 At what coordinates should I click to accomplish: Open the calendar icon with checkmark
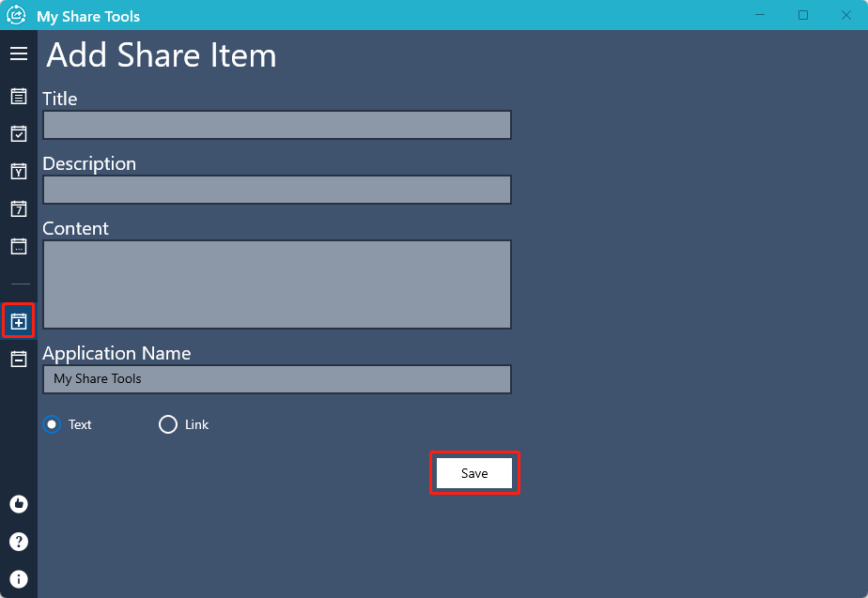pyautogui.click(x=18, y=133)
